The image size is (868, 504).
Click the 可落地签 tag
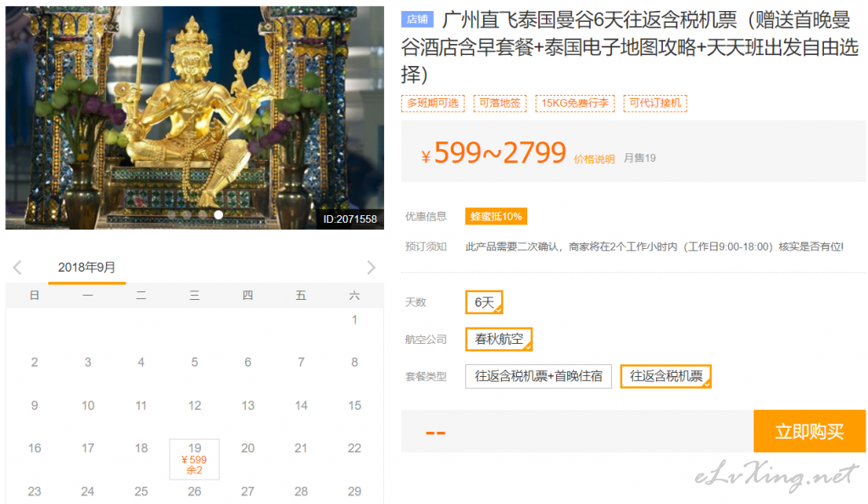[x=500, y=102]
